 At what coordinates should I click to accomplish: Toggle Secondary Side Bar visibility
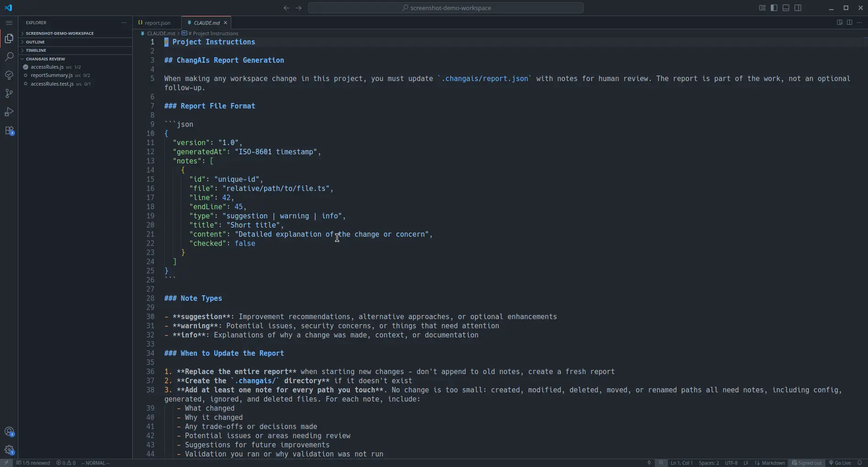798,8
